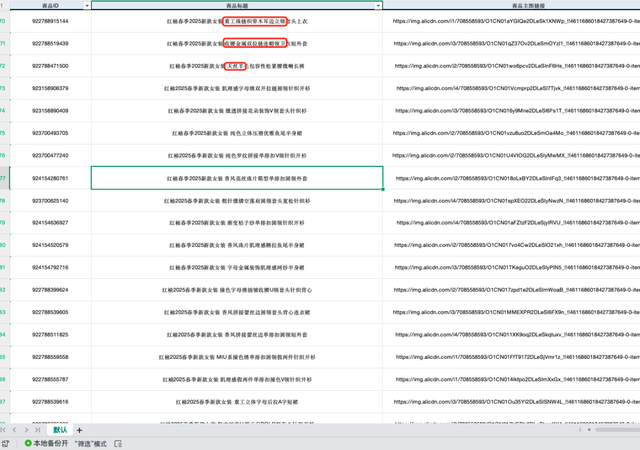The height and width of the screenshot is (450, 640).
Task: Switch to the 默认 sheet tab
Action: pos(60,430)
